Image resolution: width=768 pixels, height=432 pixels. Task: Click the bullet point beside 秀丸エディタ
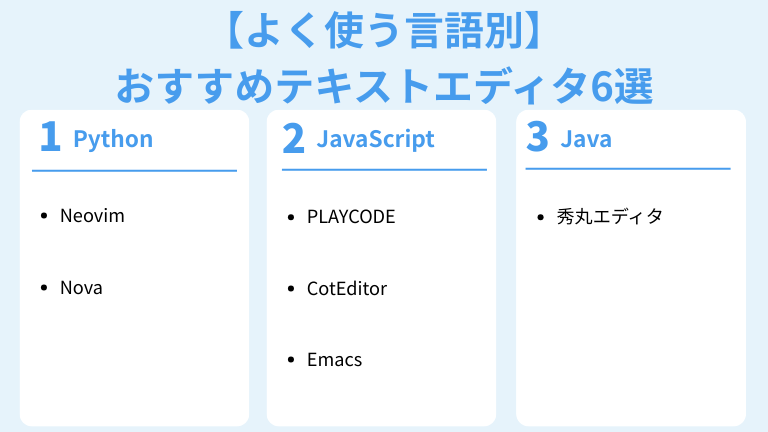click(540, 216)
